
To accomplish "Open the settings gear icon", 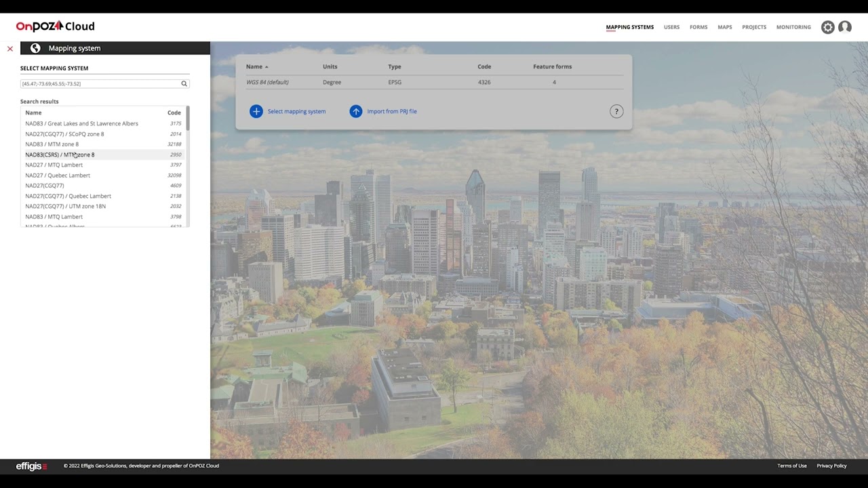I will pos(828,27).
